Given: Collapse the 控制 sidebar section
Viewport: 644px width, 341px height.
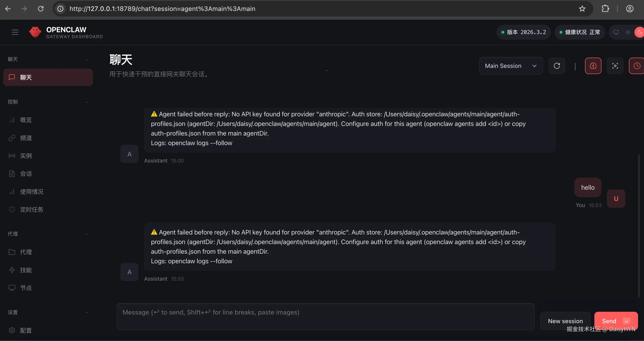Looking at the screenshot, I should pyautogui.click(x=86, y=102).
